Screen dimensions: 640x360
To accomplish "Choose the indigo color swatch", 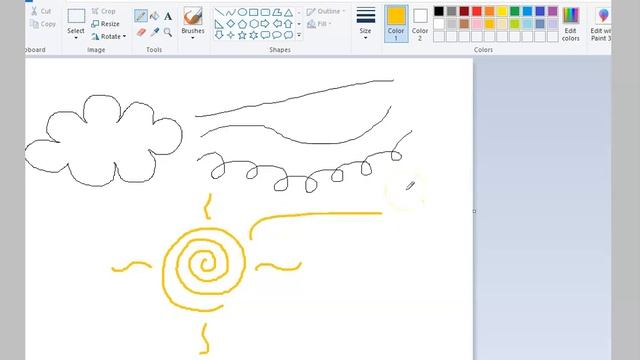I will (540, 11).
